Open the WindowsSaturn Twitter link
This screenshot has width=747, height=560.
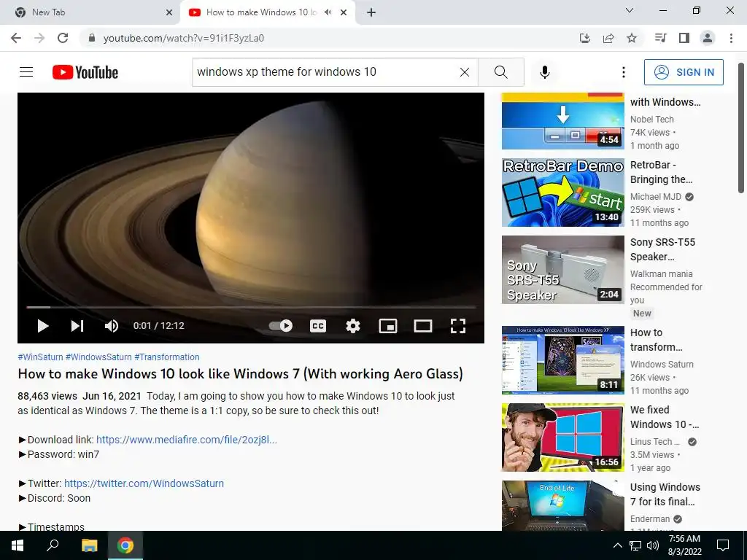tap(144, 483)
